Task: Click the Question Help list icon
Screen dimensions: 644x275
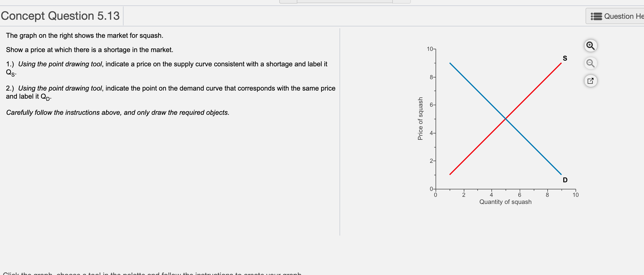Action: [596, 16]
